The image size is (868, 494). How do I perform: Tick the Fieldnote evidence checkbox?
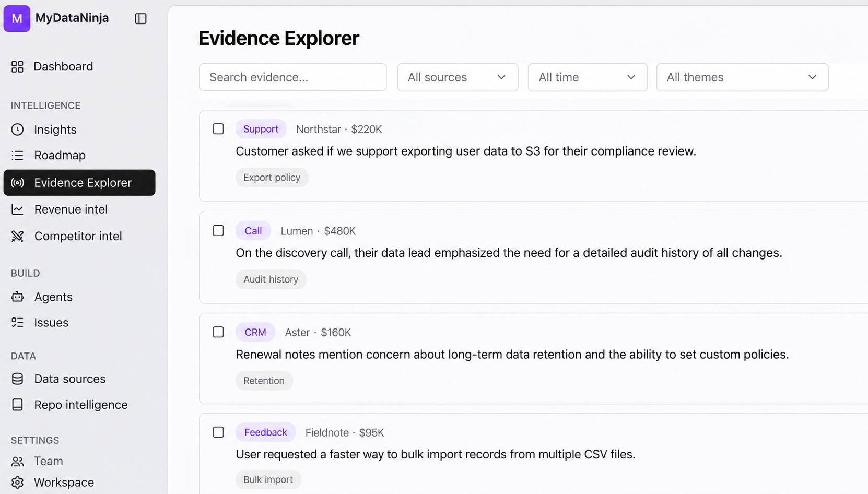click(218, 432)
